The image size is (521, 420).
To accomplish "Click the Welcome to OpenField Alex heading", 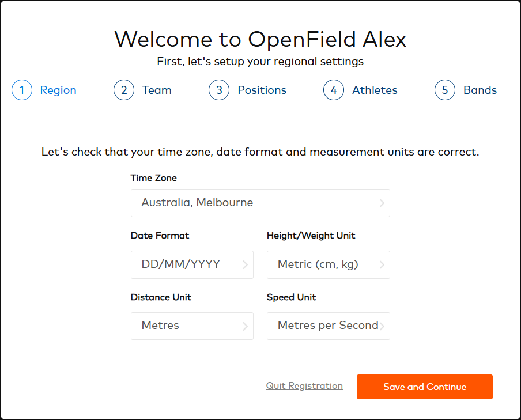I will [x=260, y=39].
